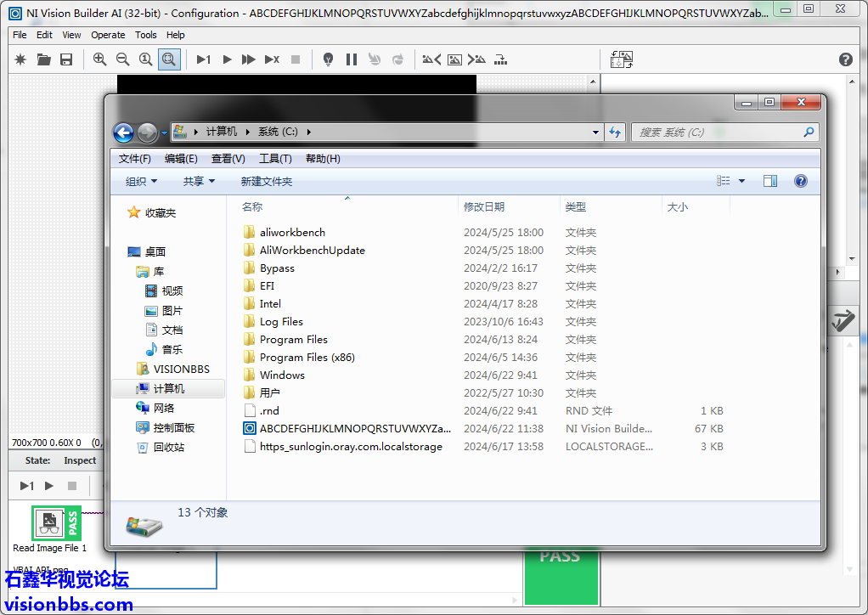This screenshot has width=868, height=615.
Task: Click the Pause inspection toolbar icon
Action: pos(352,59)
